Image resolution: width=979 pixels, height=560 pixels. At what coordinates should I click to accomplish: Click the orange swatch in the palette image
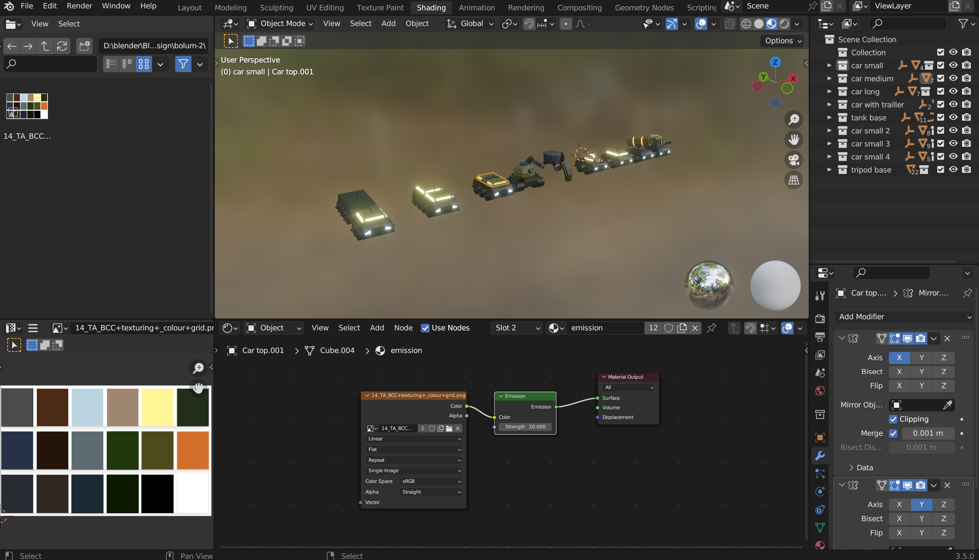point(193,450)
